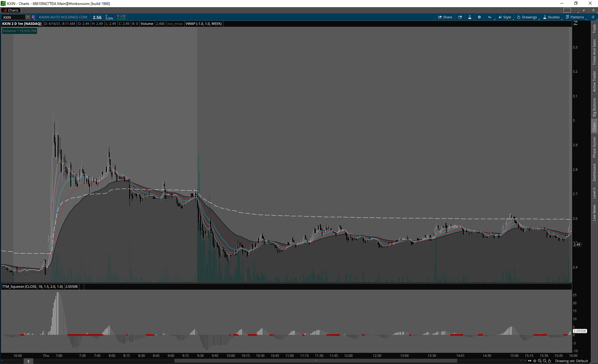Click the zoom out magnifier icon
The width and height of the screenshot is (598, 364).
click(544, 361)
